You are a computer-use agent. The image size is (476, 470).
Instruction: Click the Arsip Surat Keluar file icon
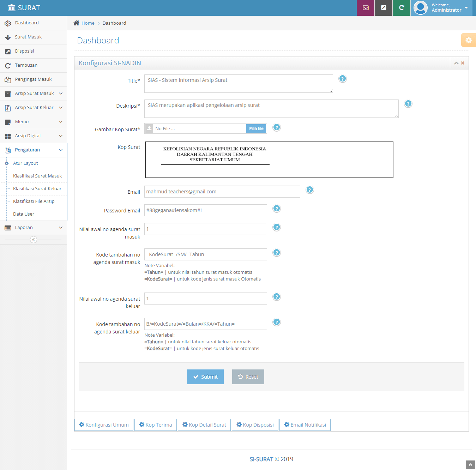8,108
